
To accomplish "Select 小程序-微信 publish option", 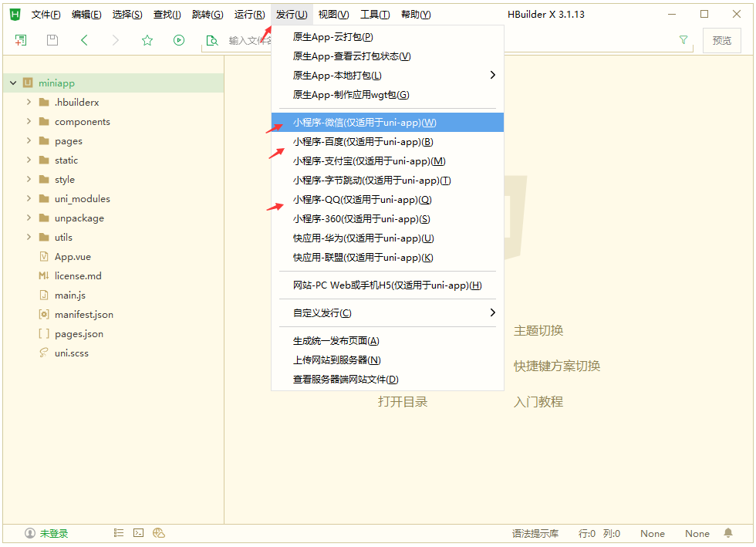I will (x=365, y=123).
